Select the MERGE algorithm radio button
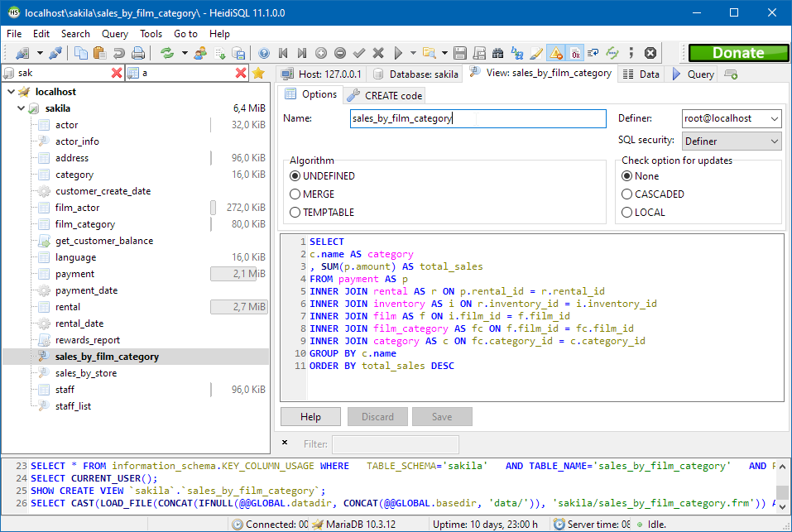Screen dimensions: 792x532 pyautogui.click(x=295, y=194)
